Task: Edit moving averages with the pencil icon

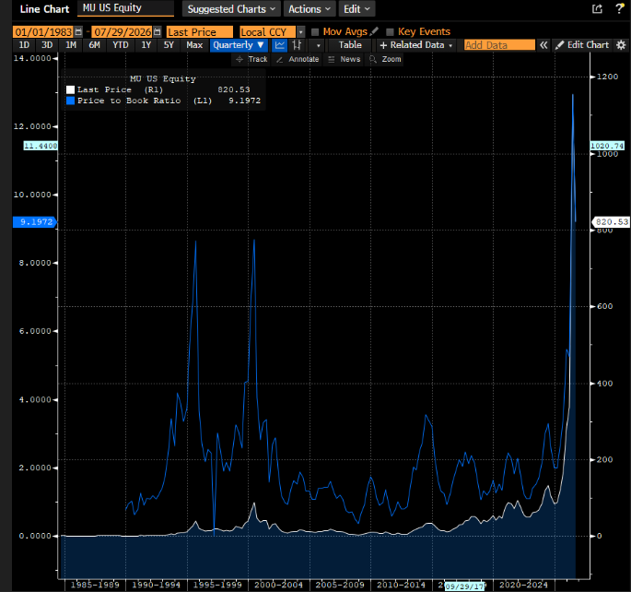Action: 374,31
